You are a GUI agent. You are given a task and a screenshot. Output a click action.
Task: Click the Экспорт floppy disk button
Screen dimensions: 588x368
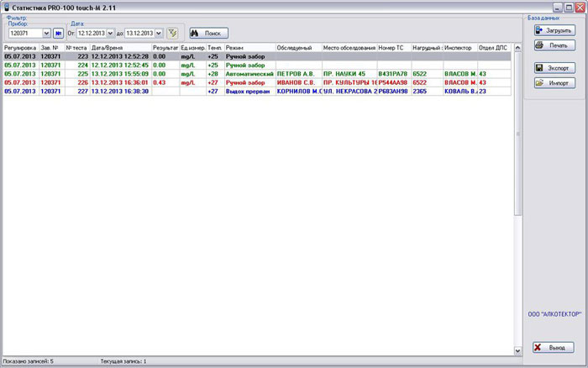coord(554,67)
